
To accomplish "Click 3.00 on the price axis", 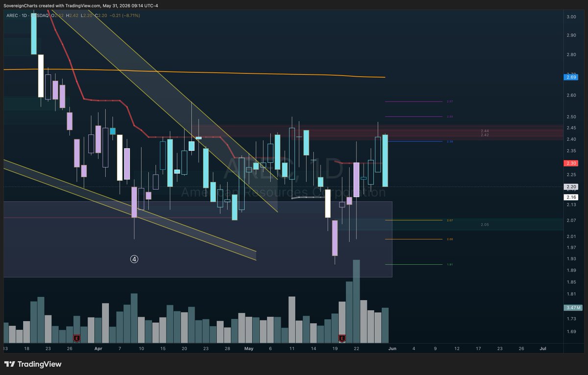I will (x=571, y=17).
